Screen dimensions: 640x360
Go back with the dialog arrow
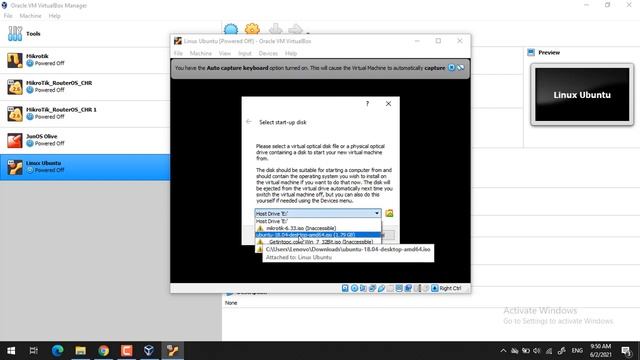click(249, 122)
